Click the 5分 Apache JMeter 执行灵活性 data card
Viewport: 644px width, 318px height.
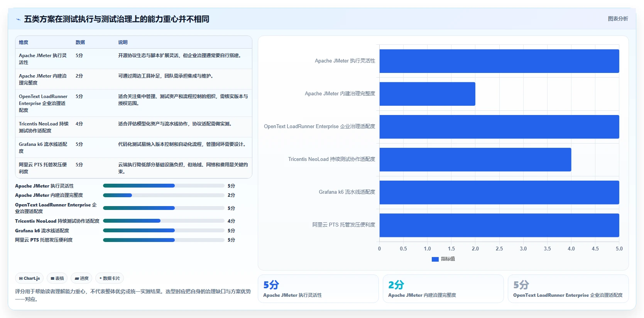(x=318, y=289)
